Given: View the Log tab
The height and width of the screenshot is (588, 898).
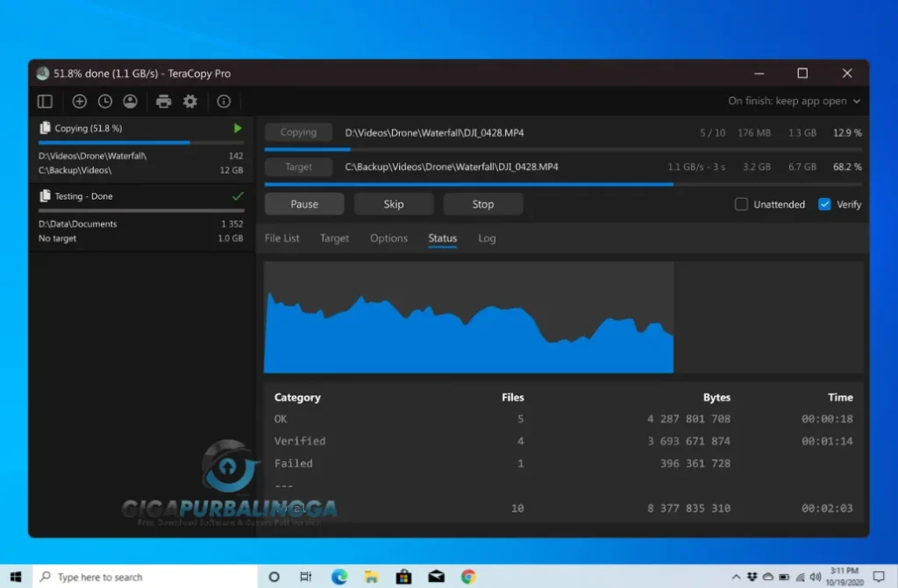Looking at the screenshot, I should tap(487, 237).
